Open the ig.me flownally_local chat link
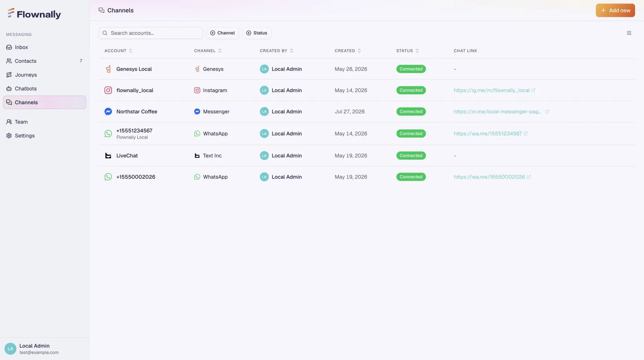This screenshot has width=644, height=360. coord(491,90)
